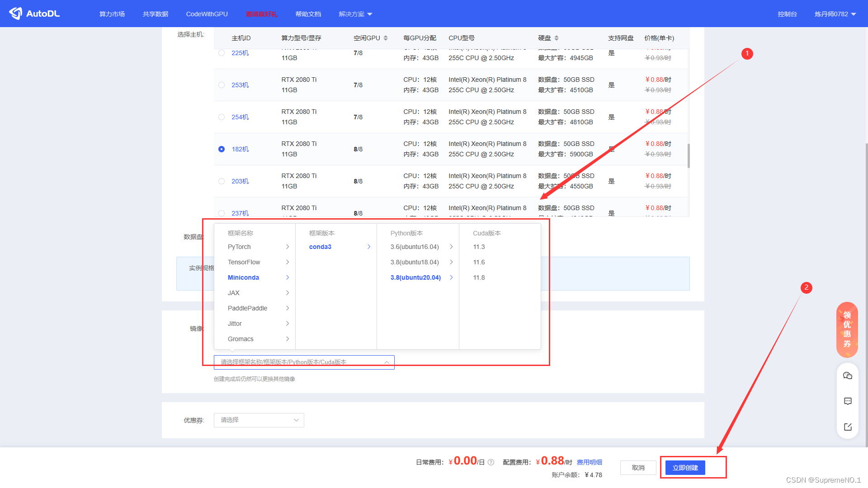Screen dimensions: 868x488
Task: Select Cuda version 11.6
Action: [x=500, y=262]
